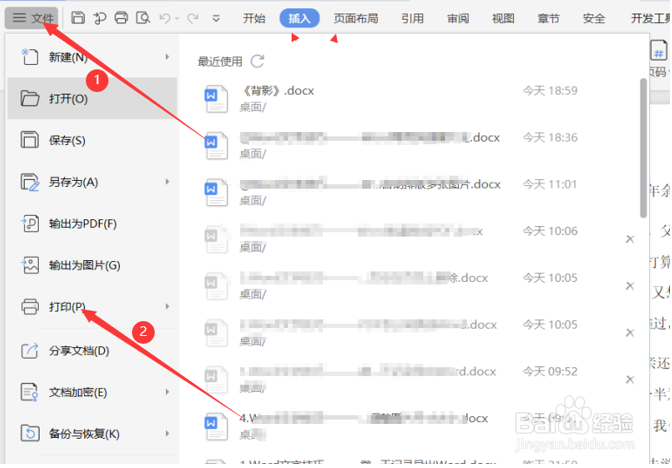Screen dimensions: 672x468
Task: Click the share icon beside 分享文档(D)
Action: pos(30,351)
